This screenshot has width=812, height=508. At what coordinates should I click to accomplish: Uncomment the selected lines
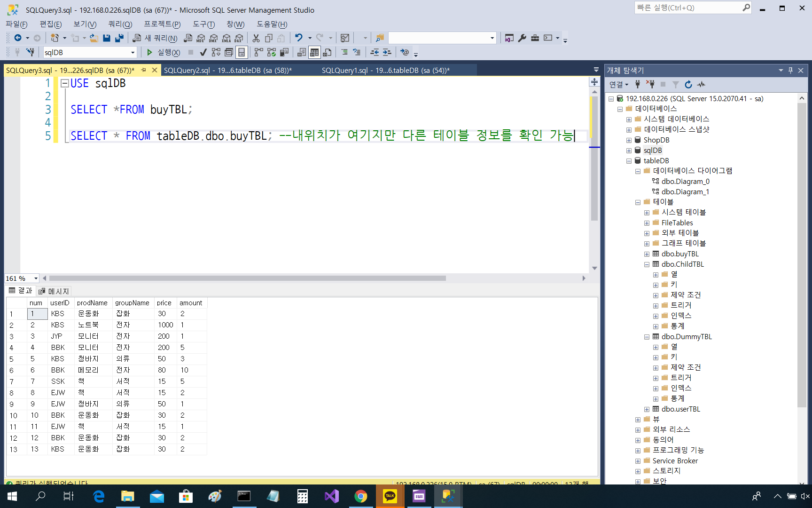(357, 52)
